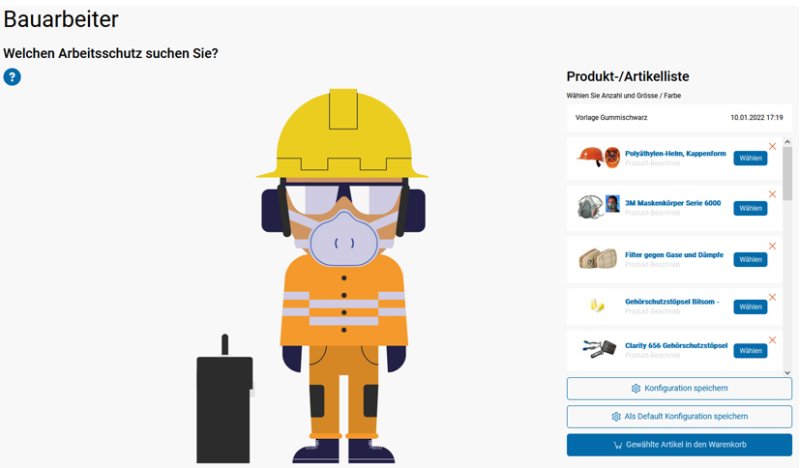Click Wählen for Clarity 656 Gehörschutzstöpsel
The height and width of the screenshot is (468, 800).
tap(750, 351)
